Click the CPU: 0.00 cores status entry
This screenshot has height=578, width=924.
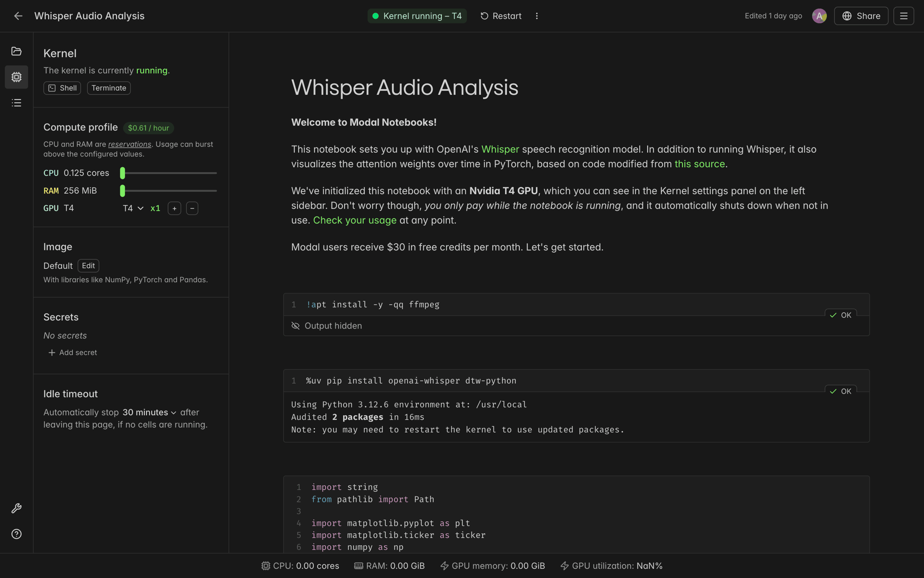[300, 565]
